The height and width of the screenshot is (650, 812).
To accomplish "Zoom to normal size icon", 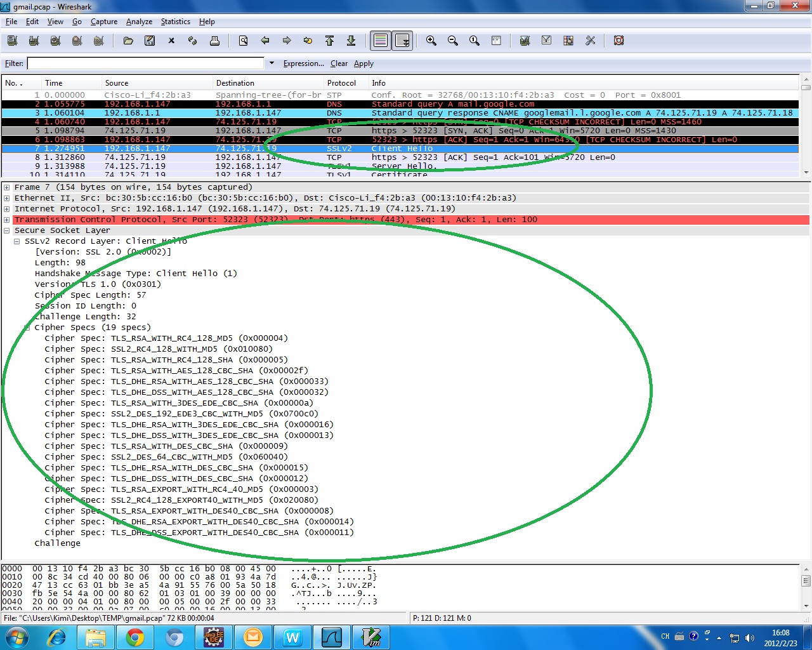I will pyautogui.click(x=475, y=41).
